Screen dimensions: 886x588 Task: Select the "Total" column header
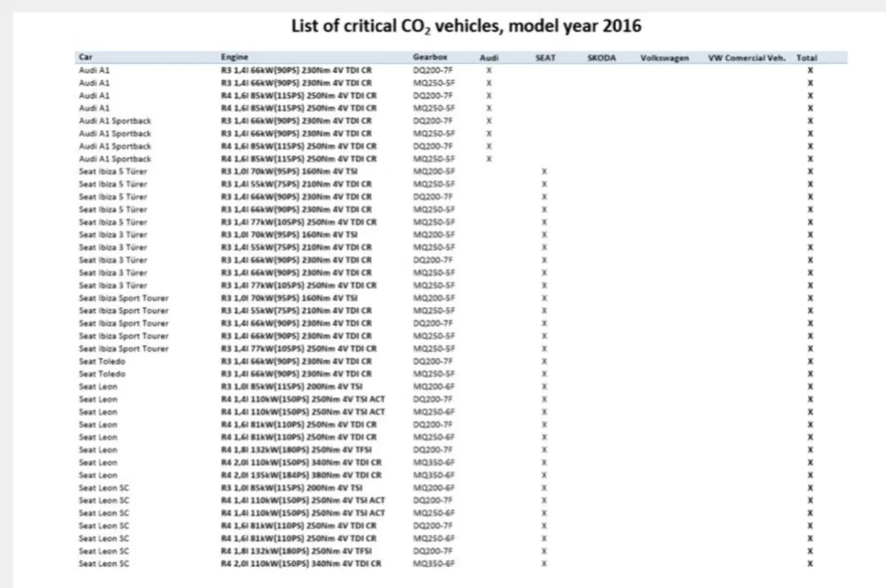[807, 58]
